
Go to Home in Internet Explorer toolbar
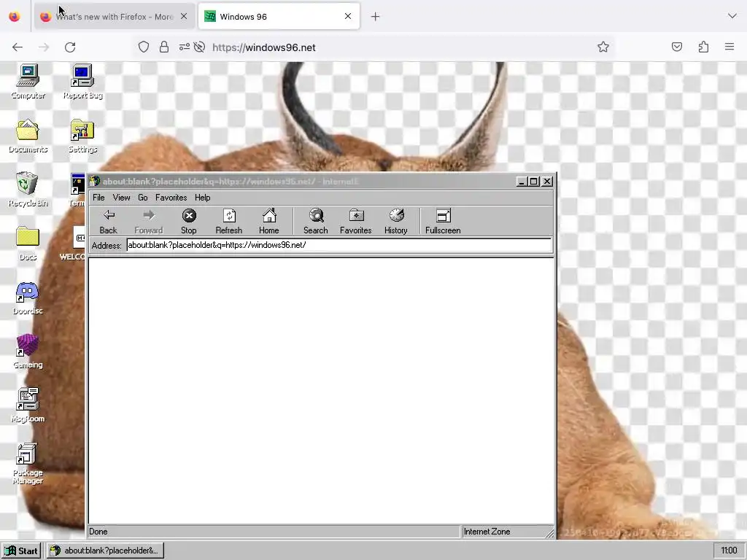268,222
